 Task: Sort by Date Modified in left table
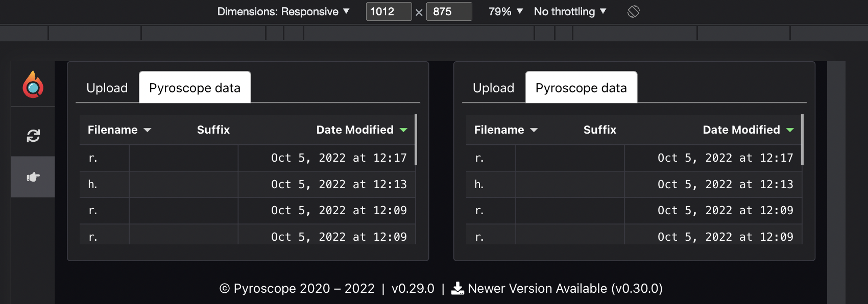coord(361,130)
